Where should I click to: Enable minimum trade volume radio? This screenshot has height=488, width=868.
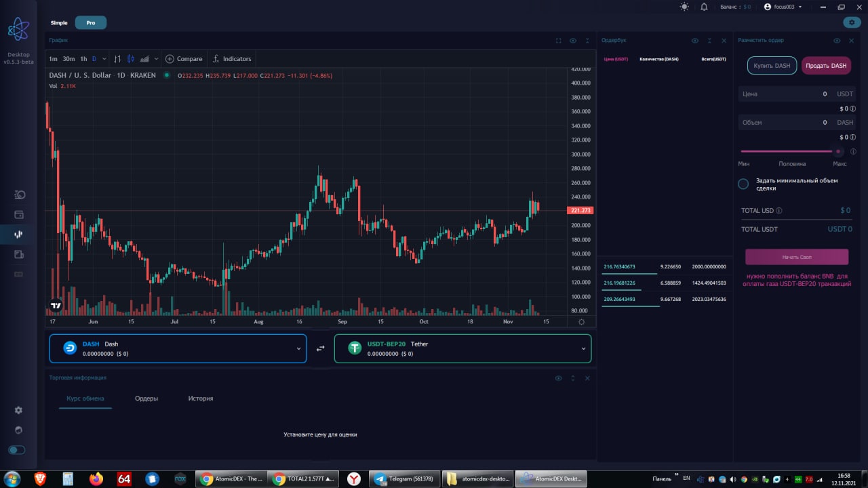coord(743,184)
